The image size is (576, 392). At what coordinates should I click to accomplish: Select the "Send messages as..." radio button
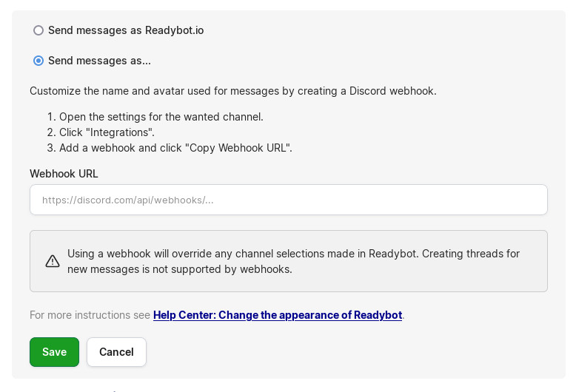[x=38, y=61]
